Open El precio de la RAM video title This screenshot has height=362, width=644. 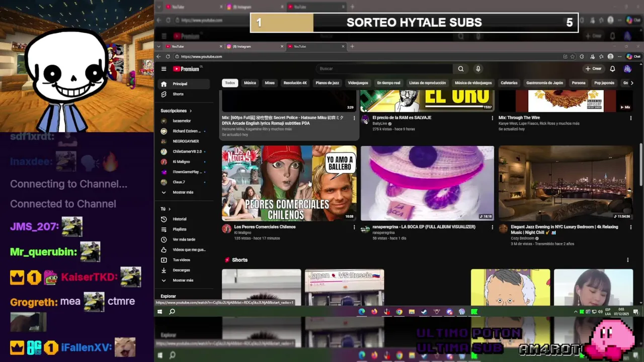click(402, 118)
